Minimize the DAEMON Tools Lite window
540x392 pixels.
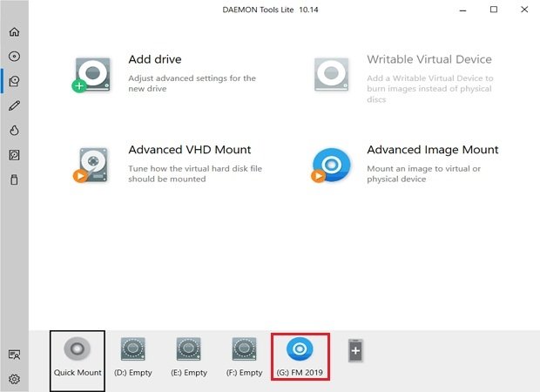point(462,10)
